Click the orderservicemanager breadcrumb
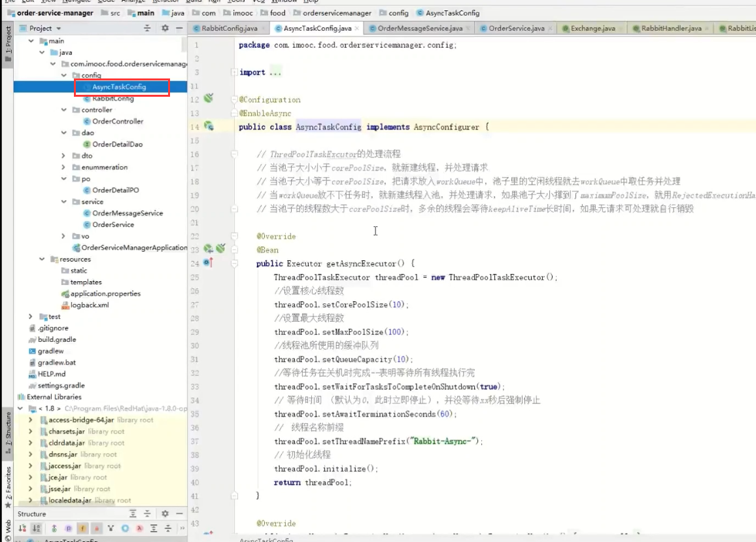Screen dimensions: 756x542 click(332, 13)
